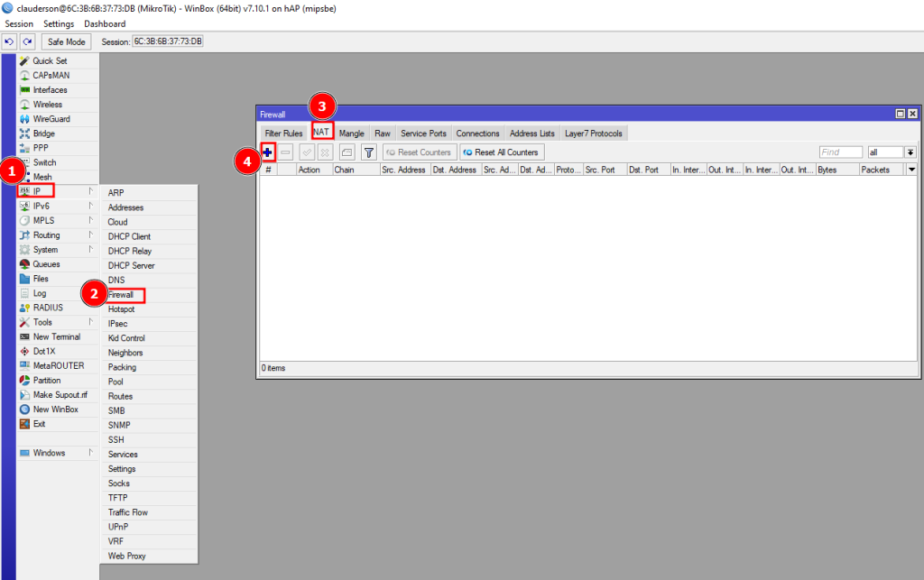924x580 pixels.
Task: Select Queues in the sidebar menu
Action: (x=46, y=264)
